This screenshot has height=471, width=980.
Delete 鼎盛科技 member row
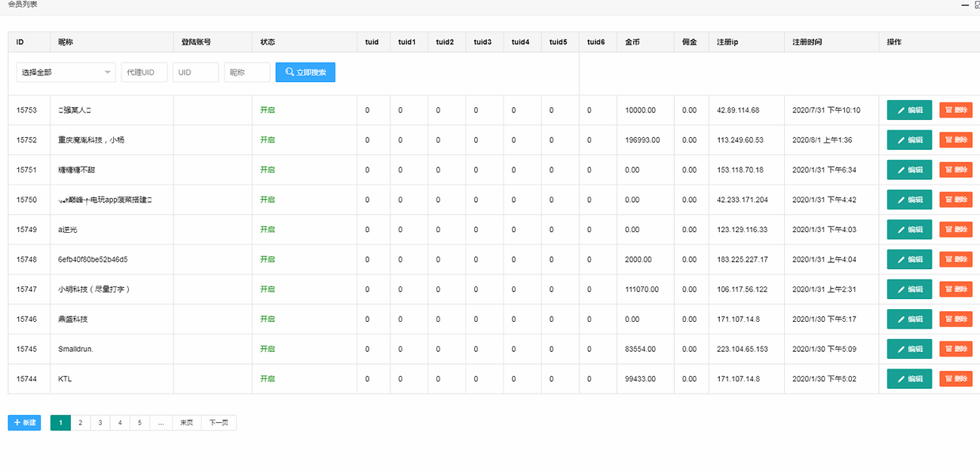[955, 319]
